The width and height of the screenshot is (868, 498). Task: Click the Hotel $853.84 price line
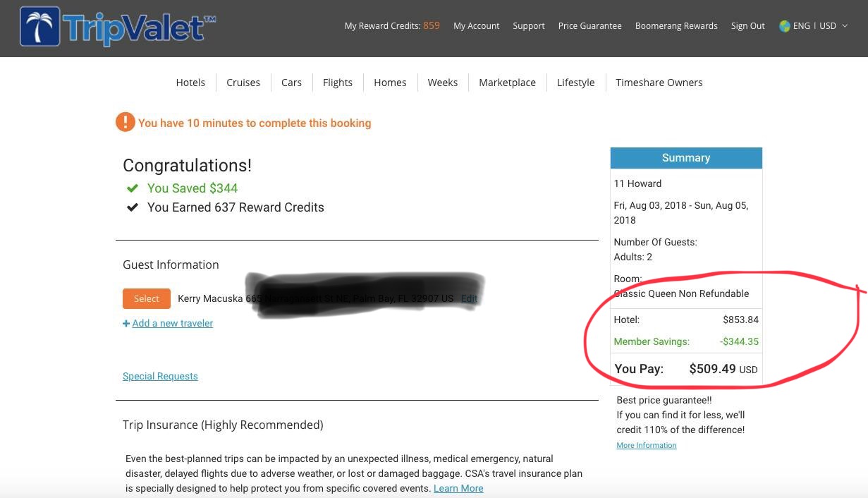pyautogui.click(x=686, y=320)
